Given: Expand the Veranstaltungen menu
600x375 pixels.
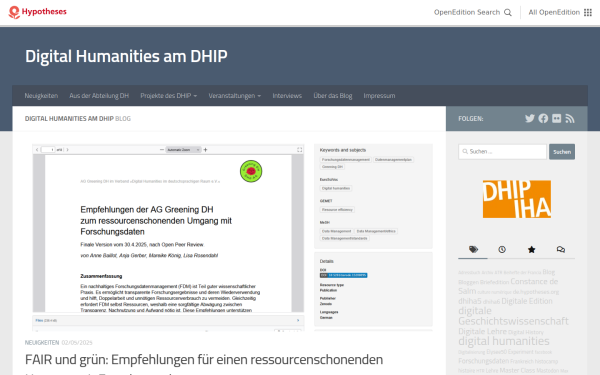Looking at the screenshot, I should tap(235, 96).
